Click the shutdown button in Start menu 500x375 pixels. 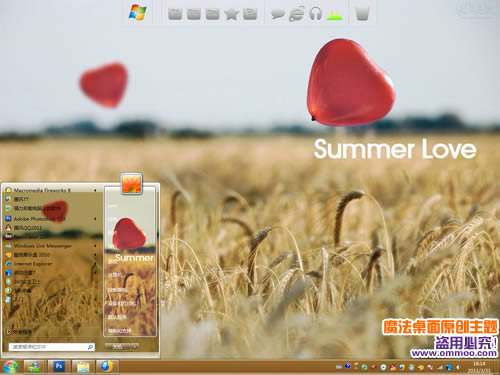(118, 347)
